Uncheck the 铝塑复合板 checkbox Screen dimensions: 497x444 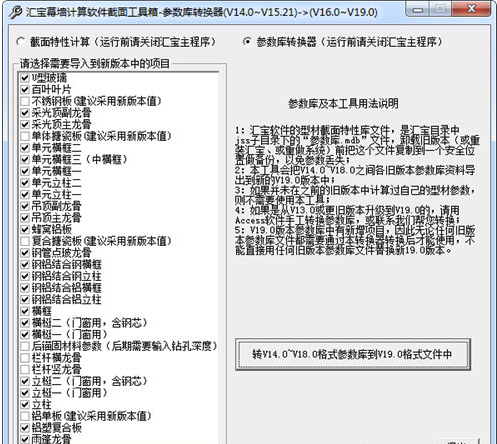pyautogui.click(x=25, y=428)
